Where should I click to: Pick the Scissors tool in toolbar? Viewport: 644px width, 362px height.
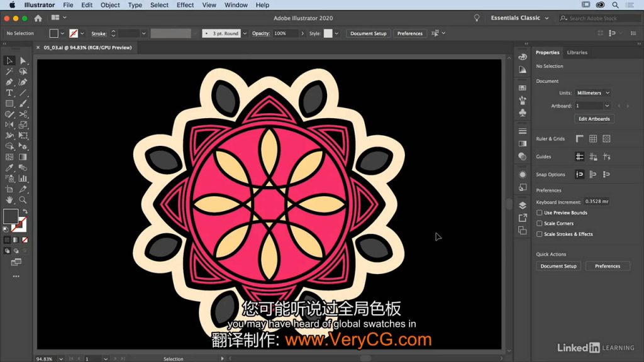23,114
